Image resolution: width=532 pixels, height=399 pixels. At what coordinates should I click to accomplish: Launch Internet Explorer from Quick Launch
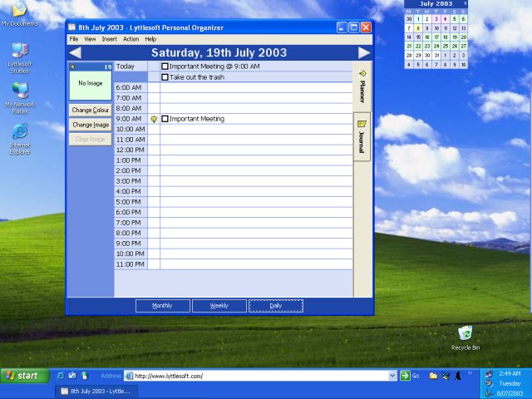pos(61,376)
